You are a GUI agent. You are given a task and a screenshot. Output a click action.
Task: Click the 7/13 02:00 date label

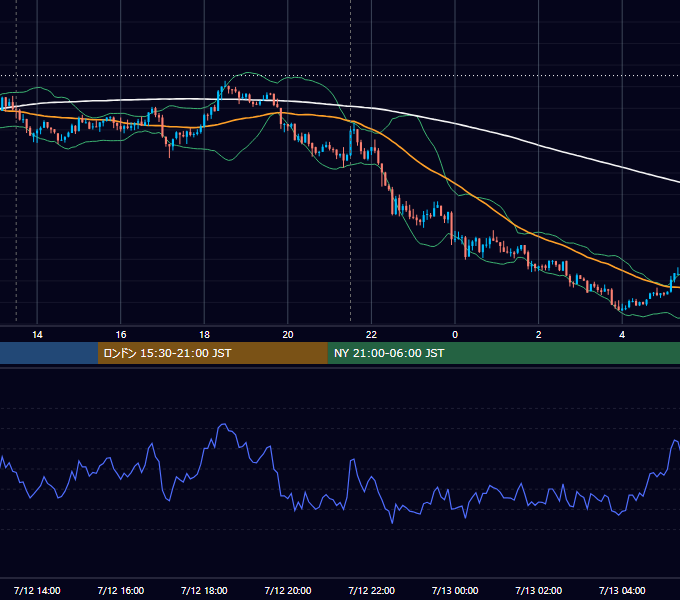(x=539, y=590)
